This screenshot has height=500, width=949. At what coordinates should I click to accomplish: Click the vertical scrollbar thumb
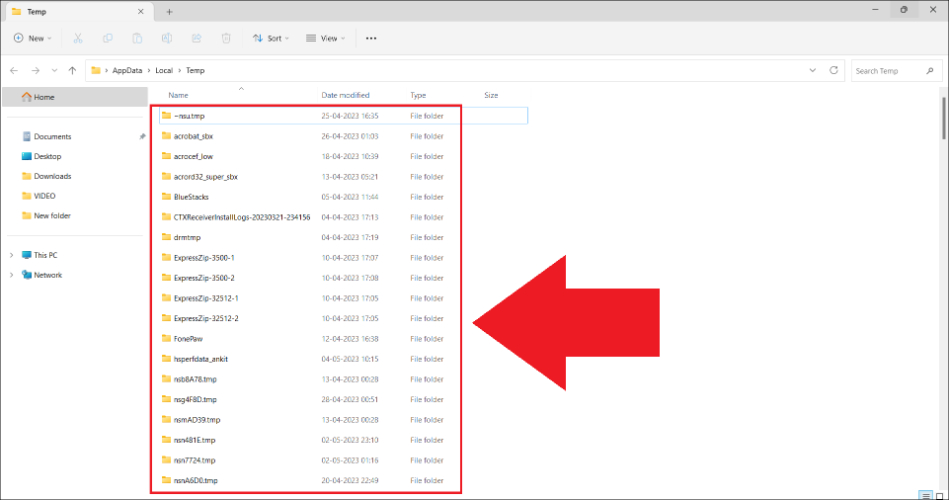tap(944, 117)
